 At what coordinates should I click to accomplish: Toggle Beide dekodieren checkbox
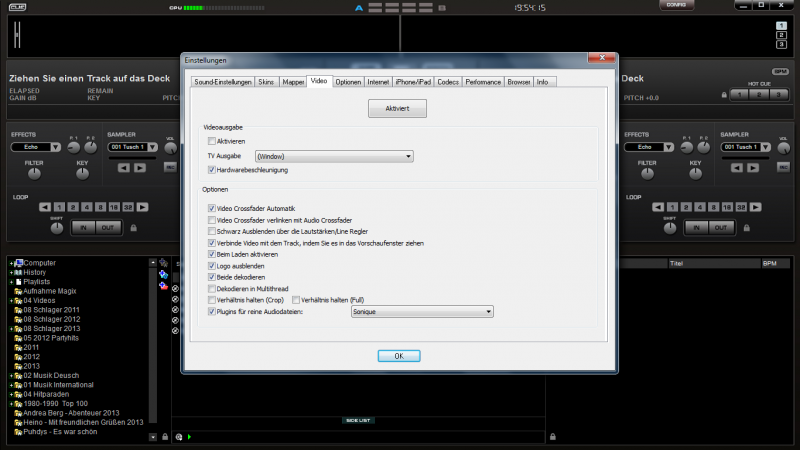pos(212,277)
